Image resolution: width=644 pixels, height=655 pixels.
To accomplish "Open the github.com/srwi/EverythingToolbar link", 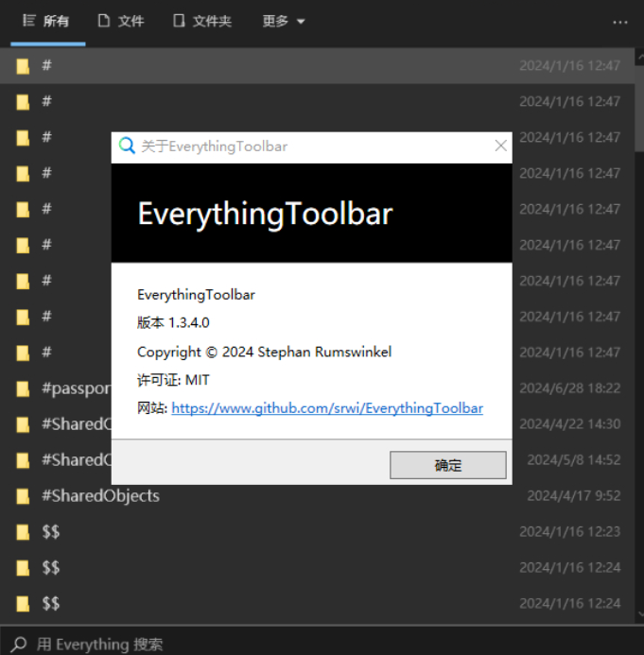I will tap(327, 408).
